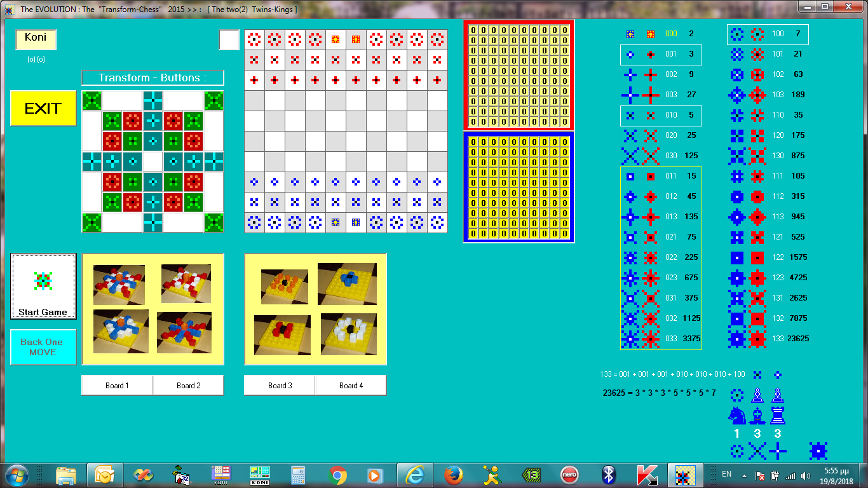Open the Board 4 tab
The image size is (868, 488).
(x=351, y=386)
